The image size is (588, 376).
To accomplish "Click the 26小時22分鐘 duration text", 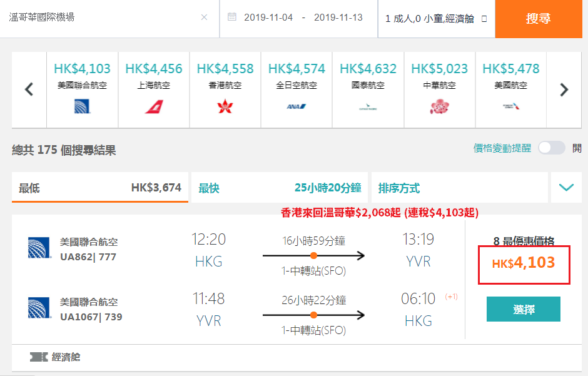I will [314, 300].
